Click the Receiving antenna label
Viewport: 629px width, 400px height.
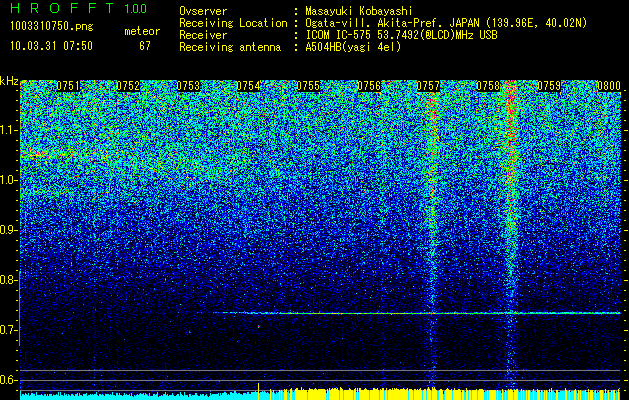pos(230,47)
